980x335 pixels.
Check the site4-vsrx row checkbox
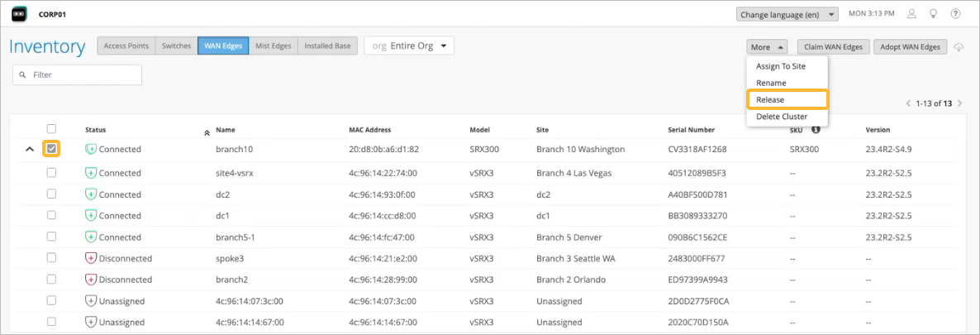pyautogui.click(x=52, y=173)
